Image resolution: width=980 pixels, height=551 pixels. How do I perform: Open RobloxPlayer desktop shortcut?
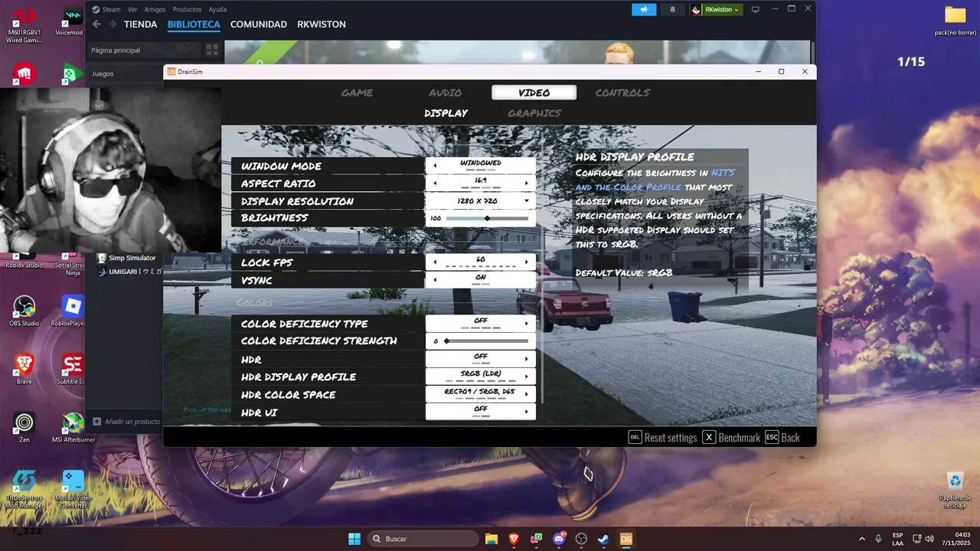pyautogui.click(x=72, y=311)
